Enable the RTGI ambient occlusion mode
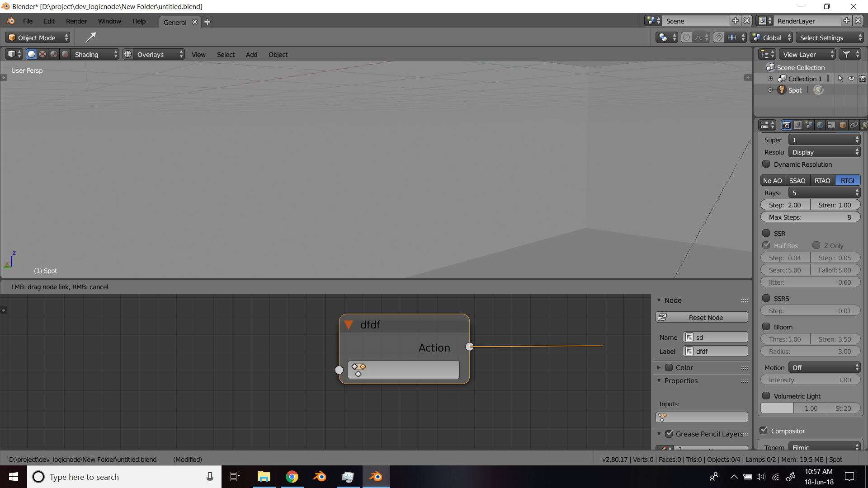Screen dimensions: 868x488 (848, 180)
